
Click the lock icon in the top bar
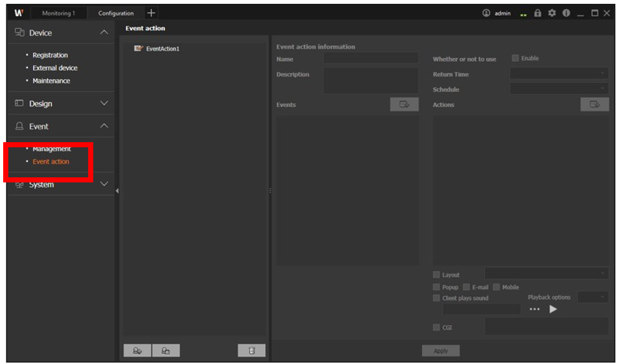click(x=539, y=13)
